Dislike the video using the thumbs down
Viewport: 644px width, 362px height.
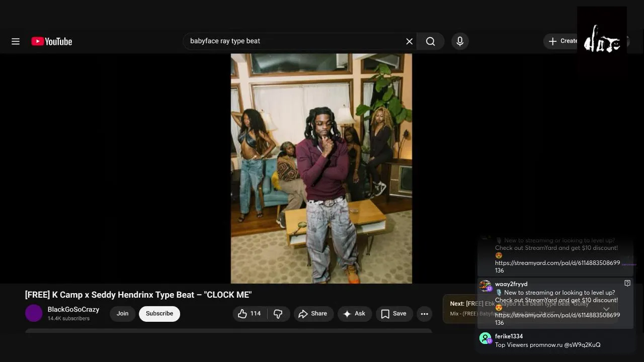point(278,314)
